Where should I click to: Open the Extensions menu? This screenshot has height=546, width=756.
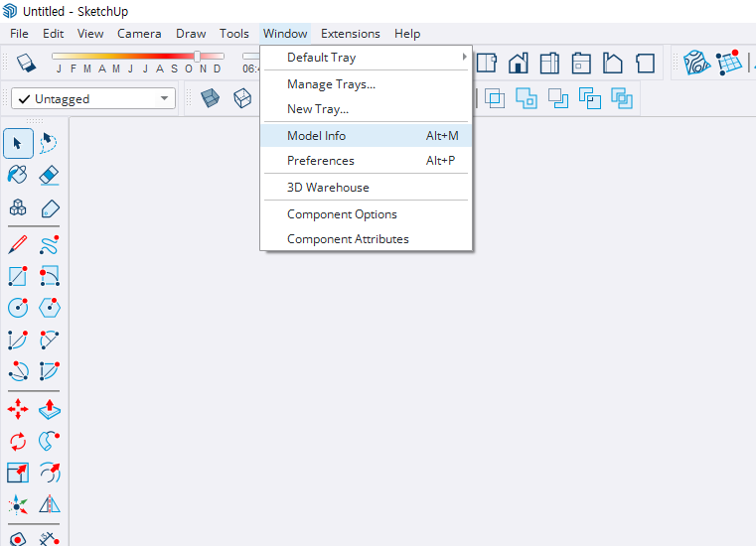click(x=350, y=34)
